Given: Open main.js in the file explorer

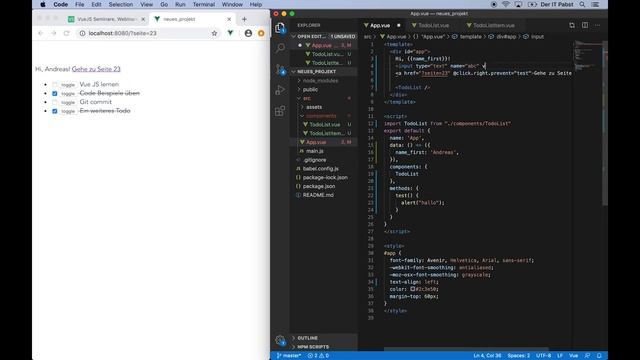Looking at the screenshot, I should pyautogui.click(x=324, y=151).
